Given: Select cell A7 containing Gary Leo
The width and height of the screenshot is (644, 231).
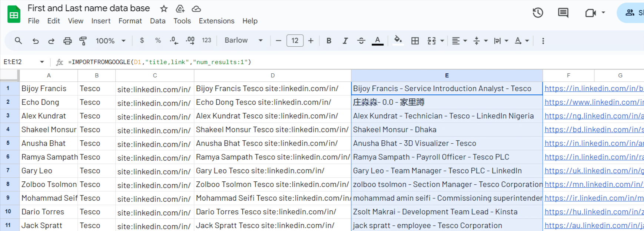Looking at the screenshot, I should tap(49, 171).
